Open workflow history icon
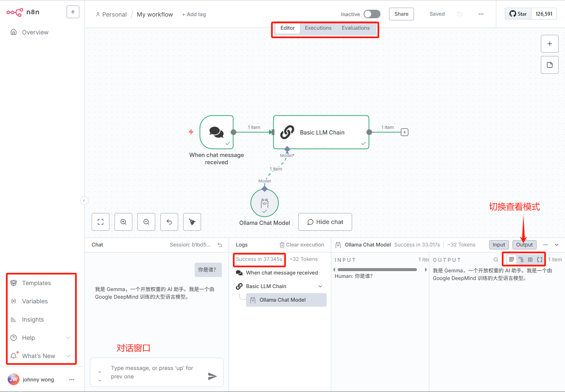 click(460, 14)
